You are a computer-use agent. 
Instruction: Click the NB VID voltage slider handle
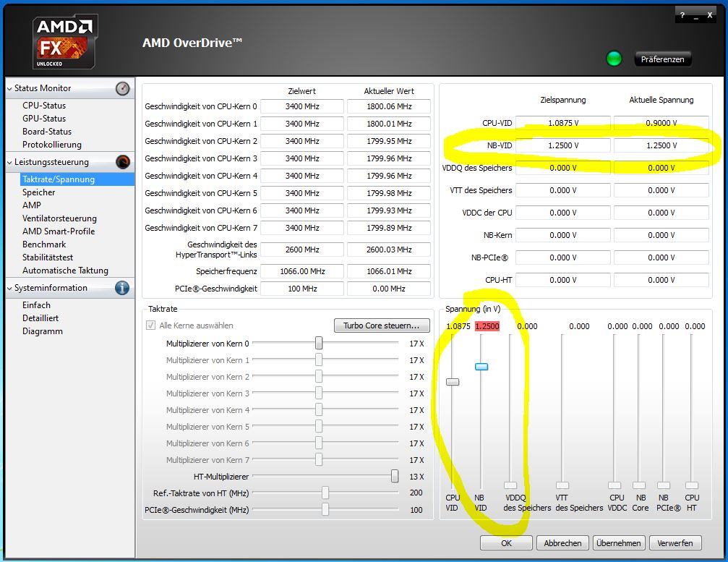(481, 367)
